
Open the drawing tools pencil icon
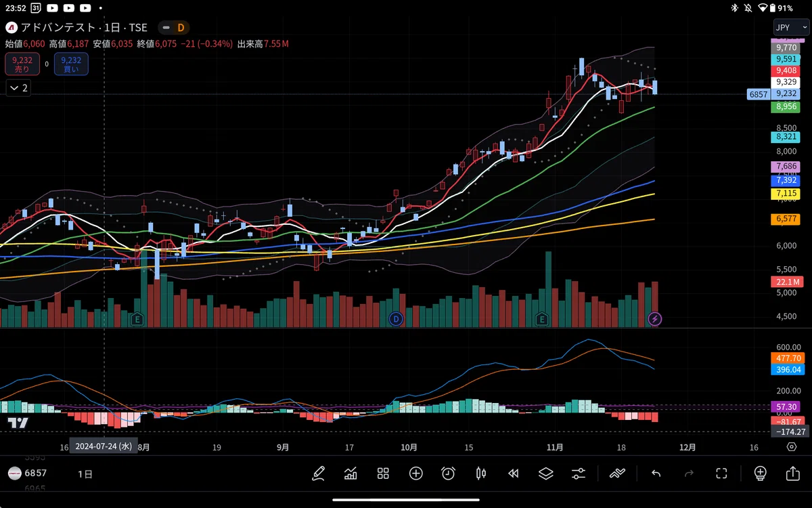[x=318, y=473]
